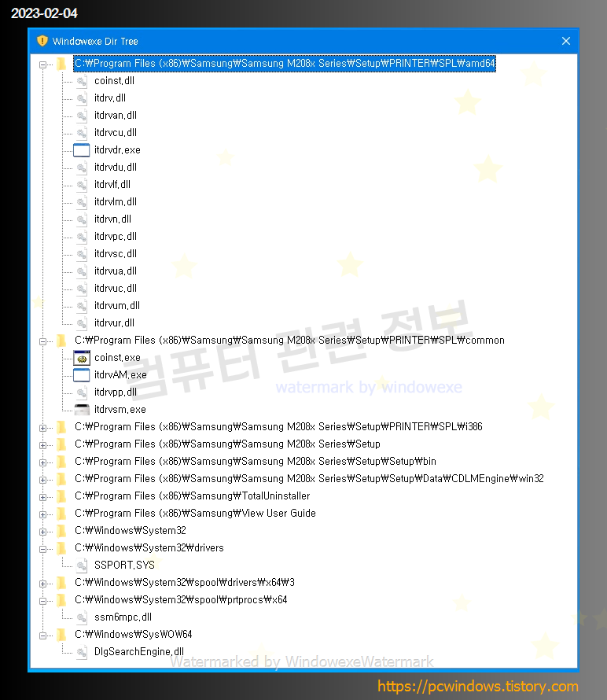Click the SSPORT.SYS file name
The image size is (607, 700).
[124, 566]
